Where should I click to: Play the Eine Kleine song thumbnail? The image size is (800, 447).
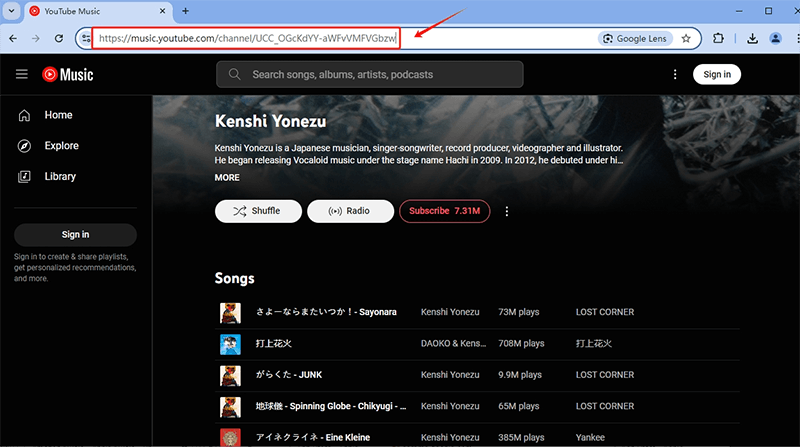230,438
